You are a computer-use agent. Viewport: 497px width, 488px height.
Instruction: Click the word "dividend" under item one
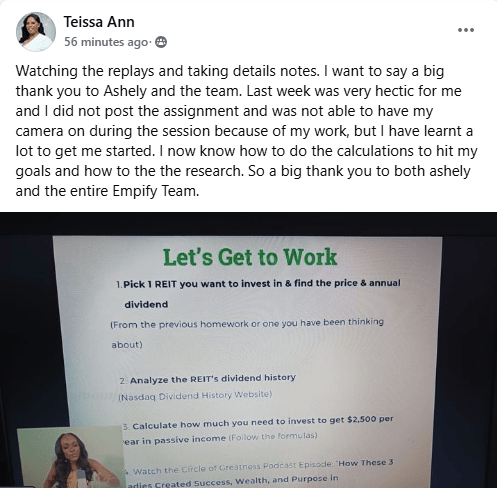(x=146, y=304)
